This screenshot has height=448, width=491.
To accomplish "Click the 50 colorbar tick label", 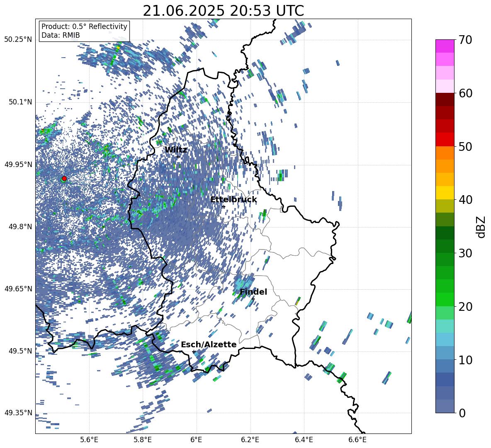I will pyautogui.click(x=465, y=146).
